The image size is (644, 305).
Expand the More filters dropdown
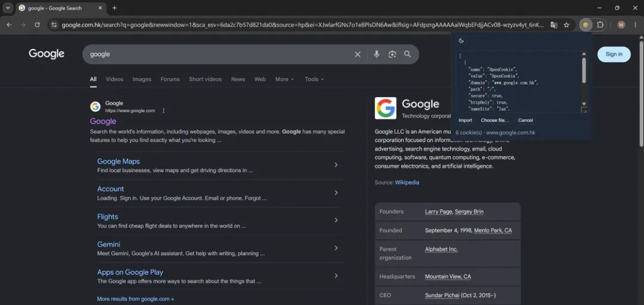pyautogui.click(x=284, y=79)
